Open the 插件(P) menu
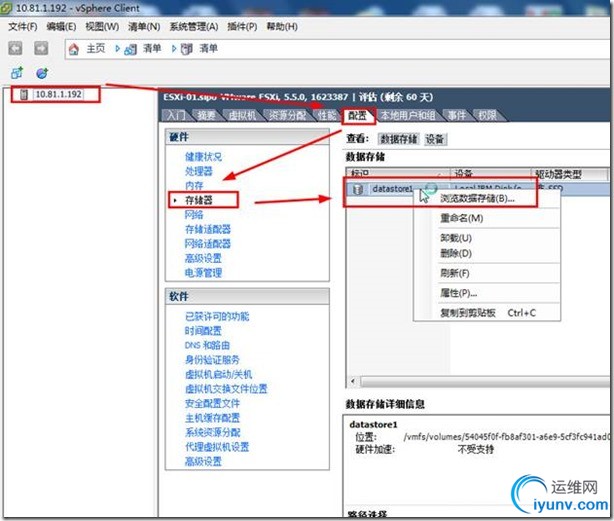Viewport: 614px width, 521px height. (x=242, y=27)
